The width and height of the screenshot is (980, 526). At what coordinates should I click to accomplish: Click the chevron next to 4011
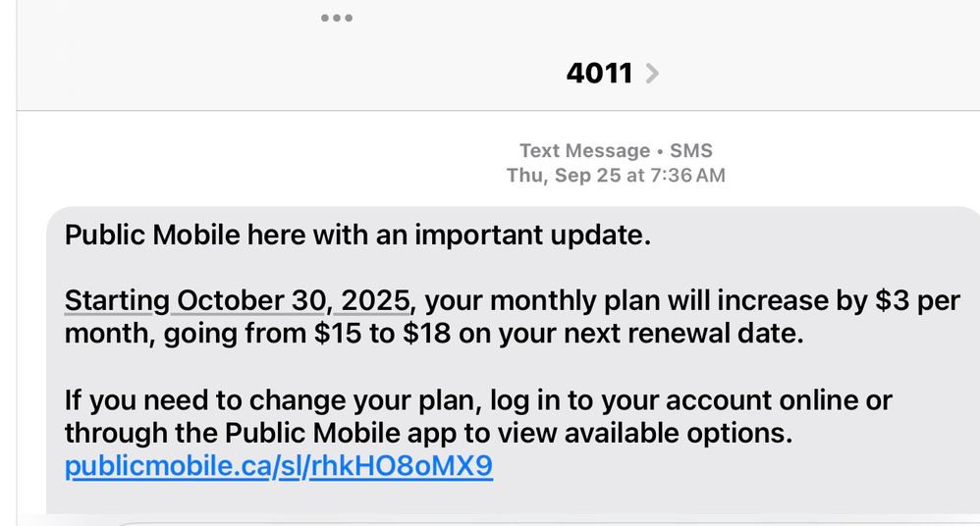[x=652, y=74]
